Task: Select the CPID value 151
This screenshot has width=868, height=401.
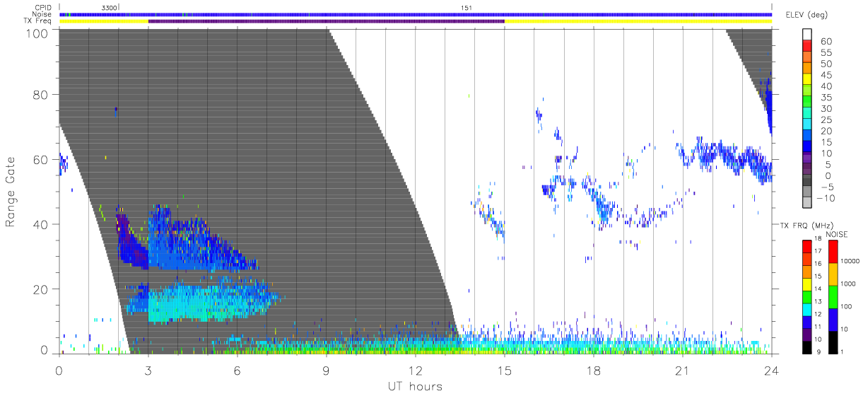Action: [466, 8]
